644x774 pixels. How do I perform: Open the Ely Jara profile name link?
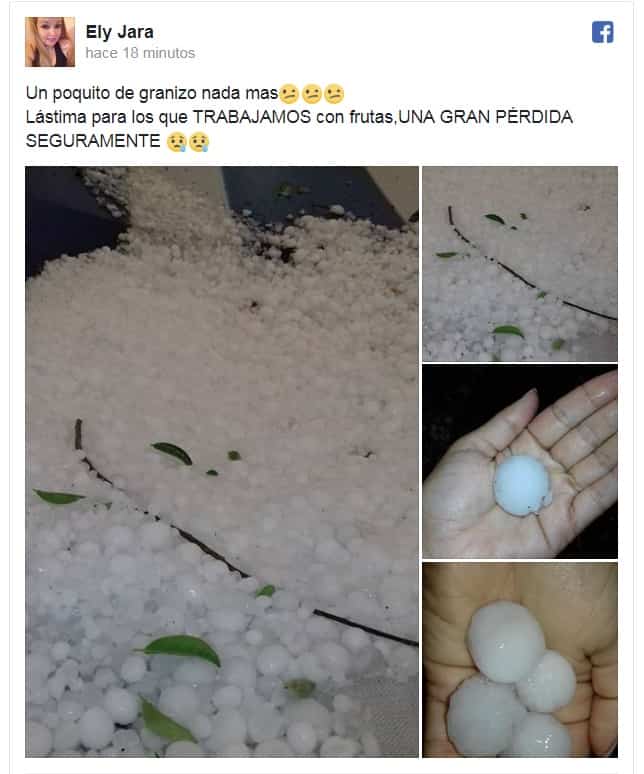click(x=119, y=32)
